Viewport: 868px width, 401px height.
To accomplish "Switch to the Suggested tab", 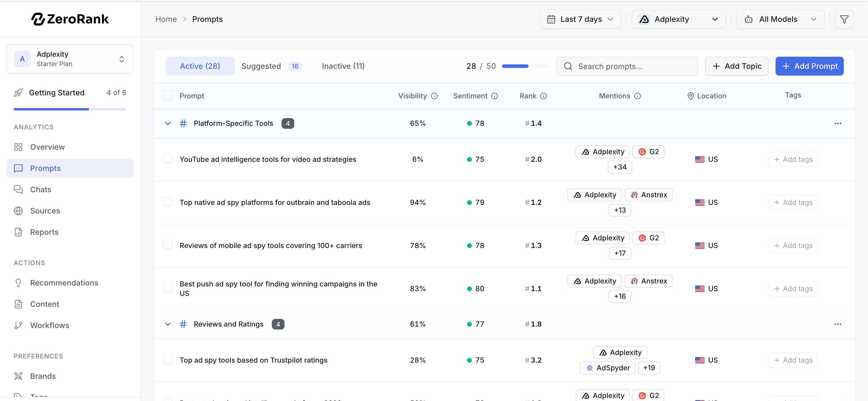I will coord(271,66).
